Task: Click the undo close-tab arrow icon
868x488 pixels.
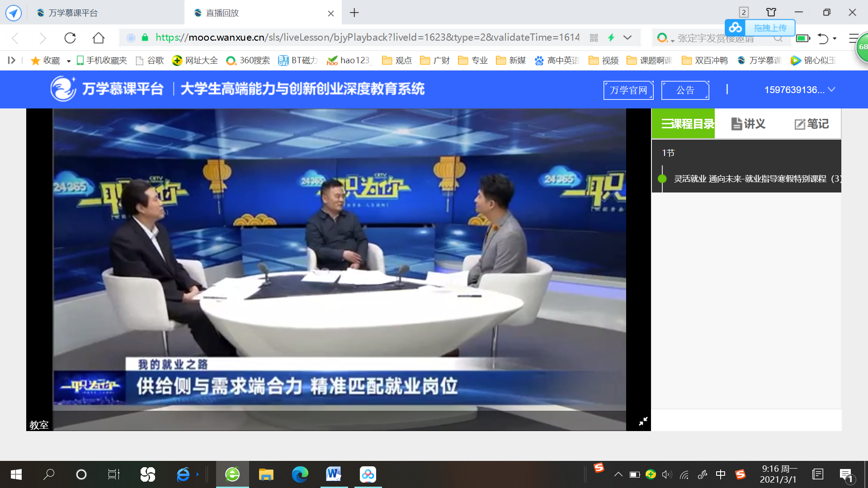Action: pyautogui.click(x=823, y=38)
